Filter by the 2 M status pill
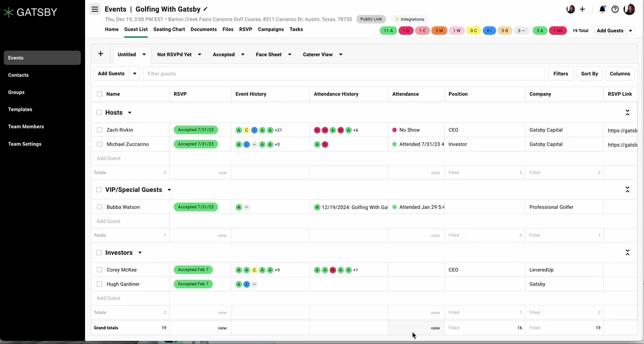 coord(439,31)
